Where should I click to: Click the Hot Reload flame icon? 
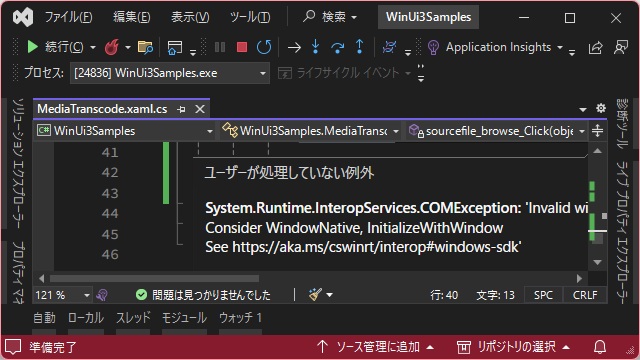[x=111, y=47]
